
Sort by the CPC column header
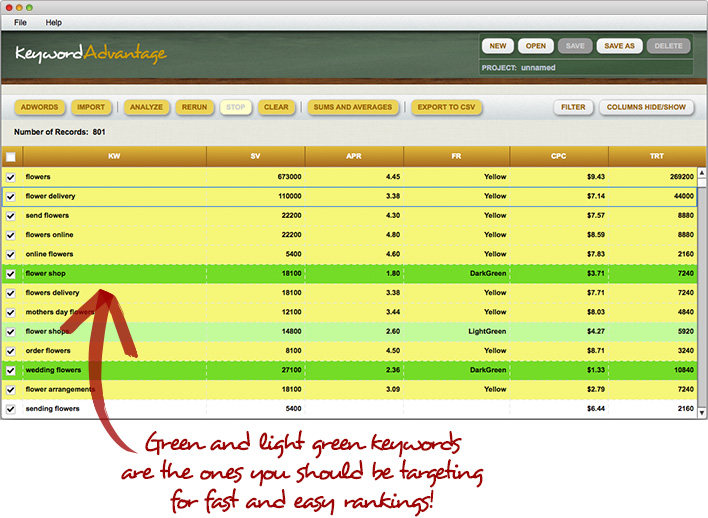tap(559, 156)
